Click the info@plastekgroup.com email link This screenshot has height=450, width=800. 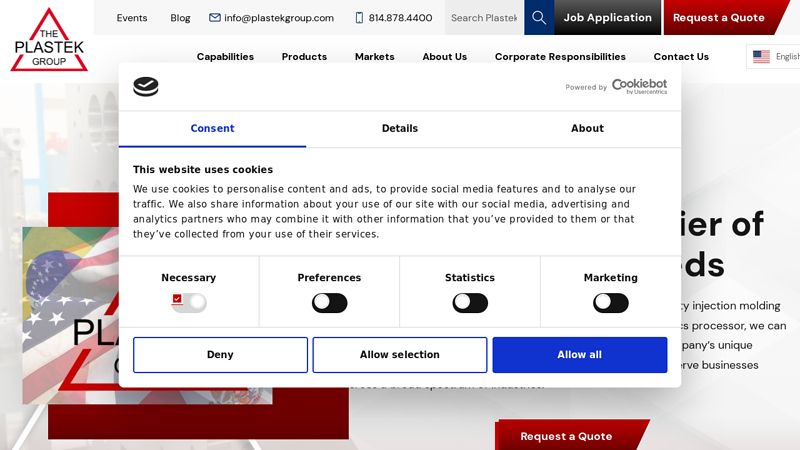(x=279, y=18)
